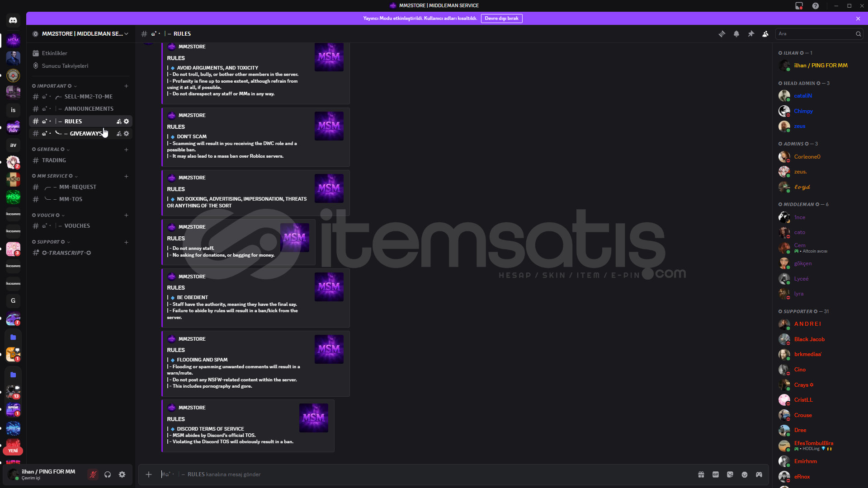Switch to MM-REQUEST channel

point(80,187)
